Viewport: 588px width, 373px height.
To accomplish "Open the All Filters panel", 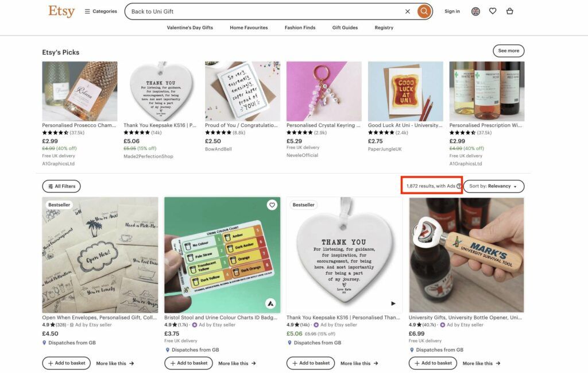I will (x=61, y=186).
